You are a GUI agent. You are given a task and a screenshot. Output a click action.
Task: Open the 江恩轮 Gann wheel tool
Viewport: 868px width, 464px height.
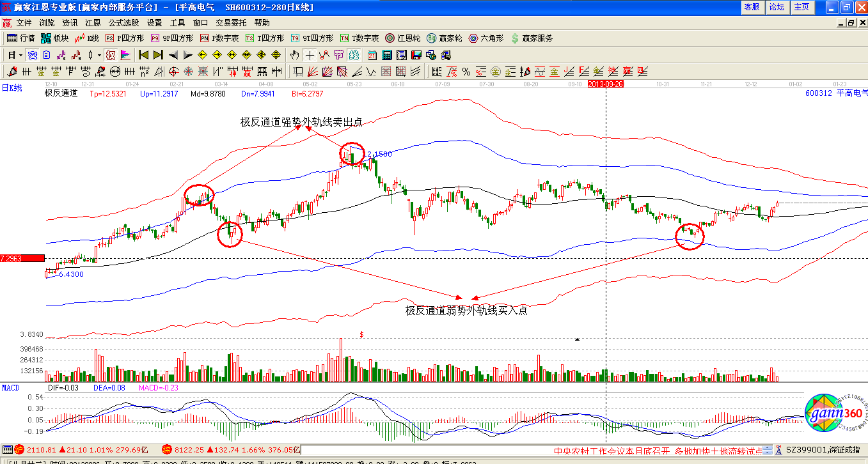402,38
